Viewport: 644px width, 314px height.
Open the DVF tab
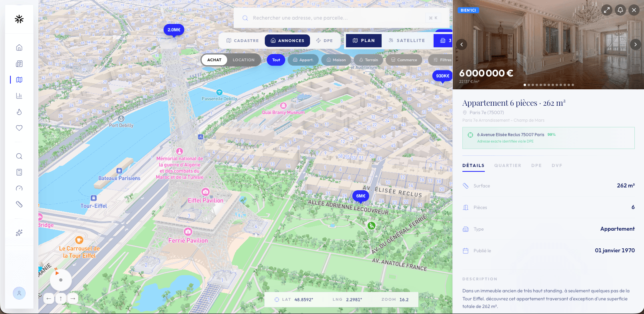(x=557, y=165)
